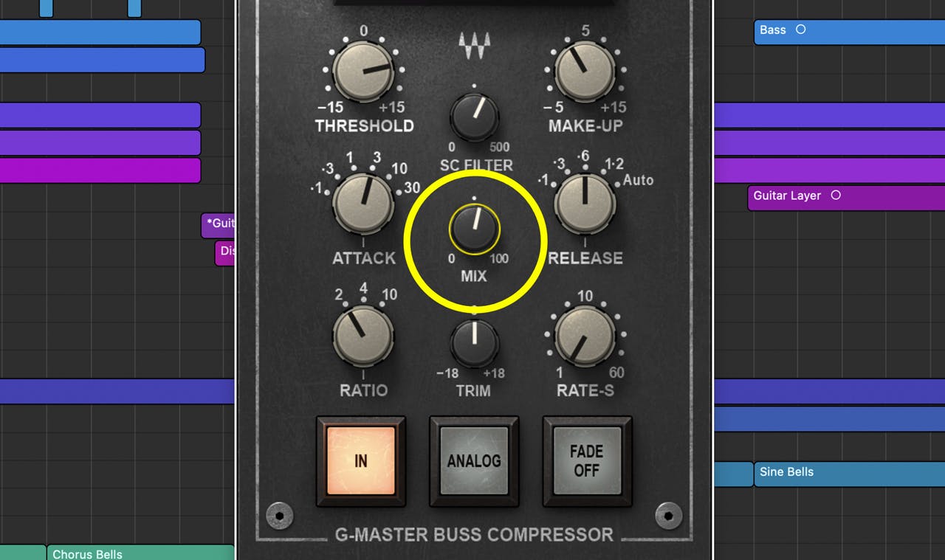Toggle the IN bypass button

coord(361,461)
